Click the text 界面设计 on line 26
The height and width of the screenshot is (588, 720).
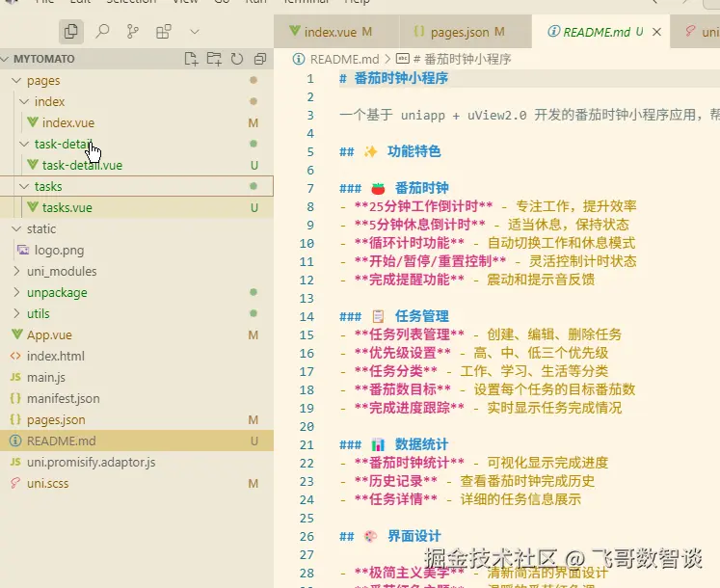(413, 536)
